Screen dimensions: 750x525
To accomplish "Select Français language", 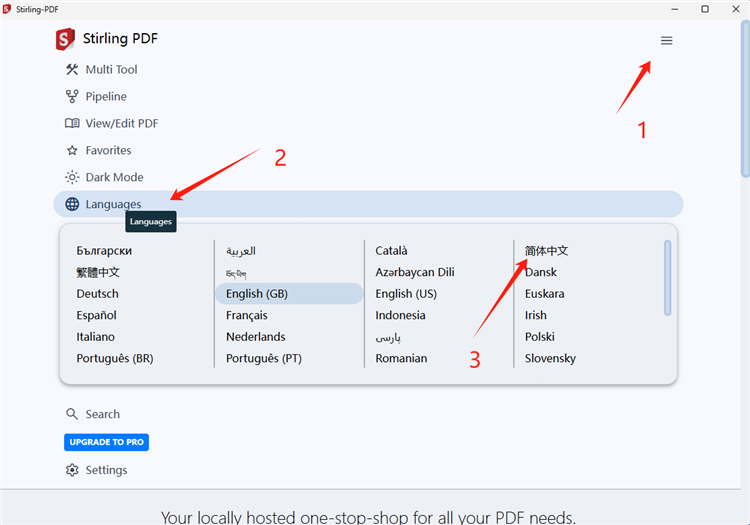I will (x=246, y=315).
